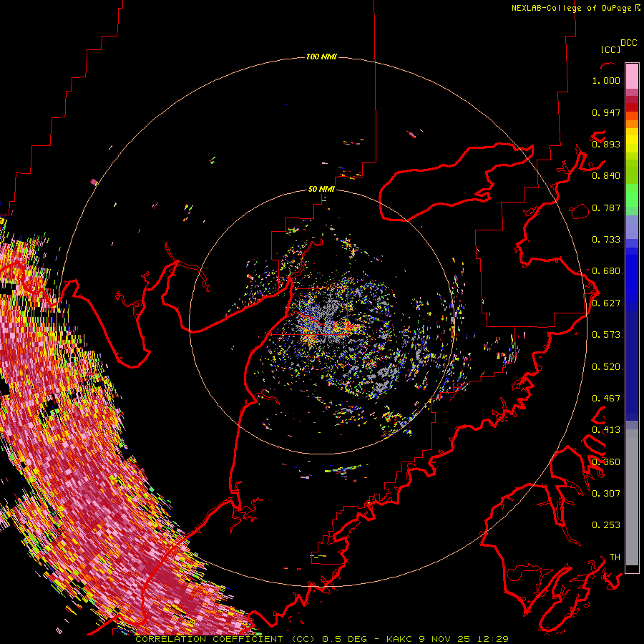Click the 0.840 scale value
644x644 pixels.
pyautogui.click(x=606, y=176)
